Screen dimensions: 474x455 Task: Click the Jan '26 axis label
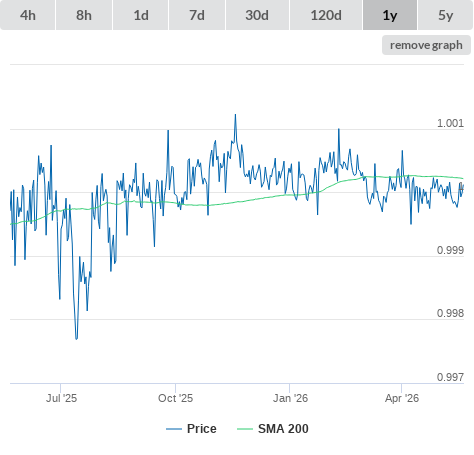point(290,398)
